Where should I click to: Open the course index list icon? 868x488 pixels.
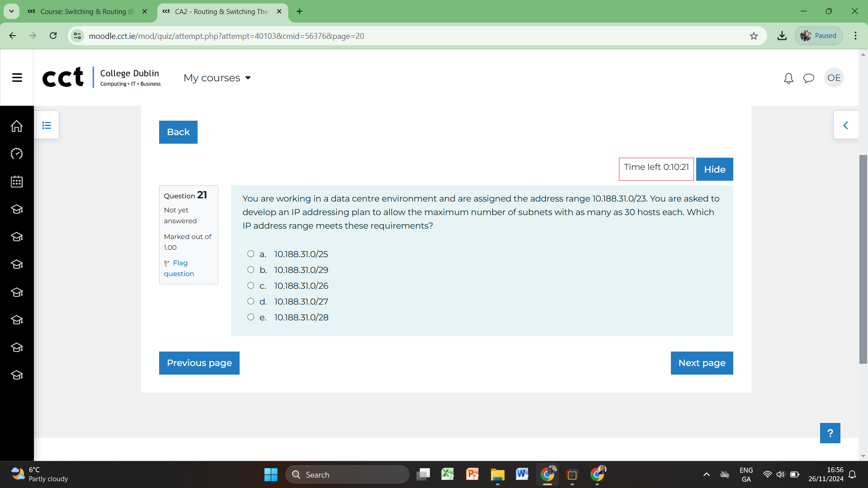point(47,125)
